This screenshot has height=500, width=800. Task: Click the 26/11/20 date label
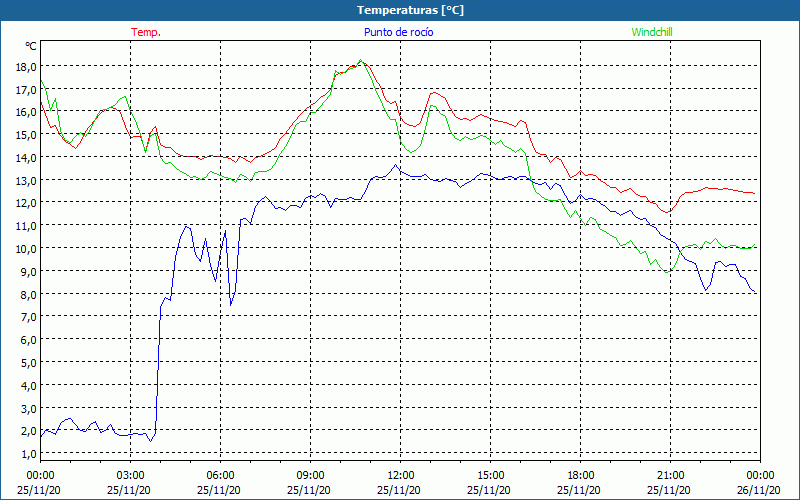point(759,490)
